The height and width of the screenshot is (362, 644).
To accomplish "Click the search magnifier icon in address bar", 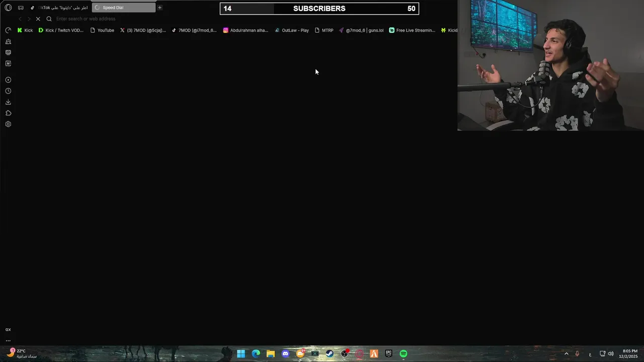I will tap(49, 19).
